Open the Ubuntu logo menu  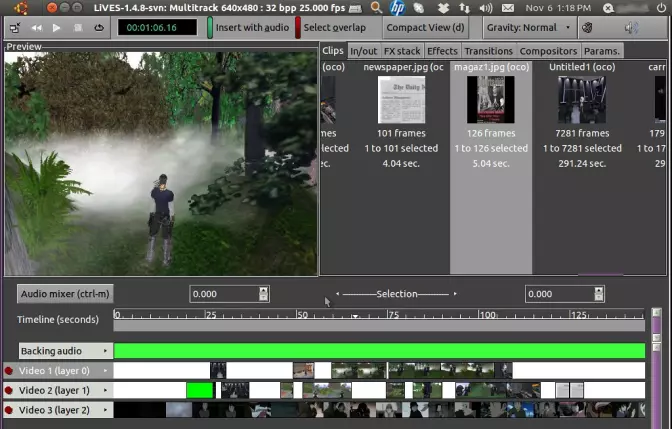tap(21, 8)
